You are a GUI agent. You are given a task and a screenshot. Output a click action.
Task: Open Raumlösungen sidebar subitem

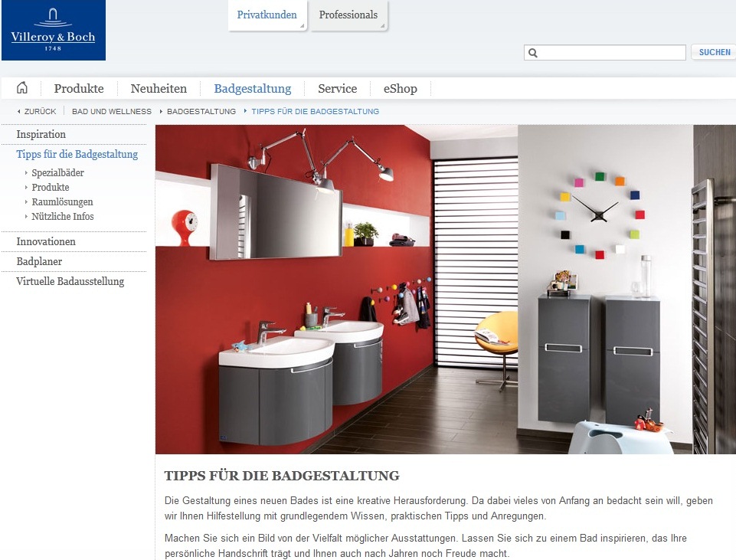(x=63, y=201)
